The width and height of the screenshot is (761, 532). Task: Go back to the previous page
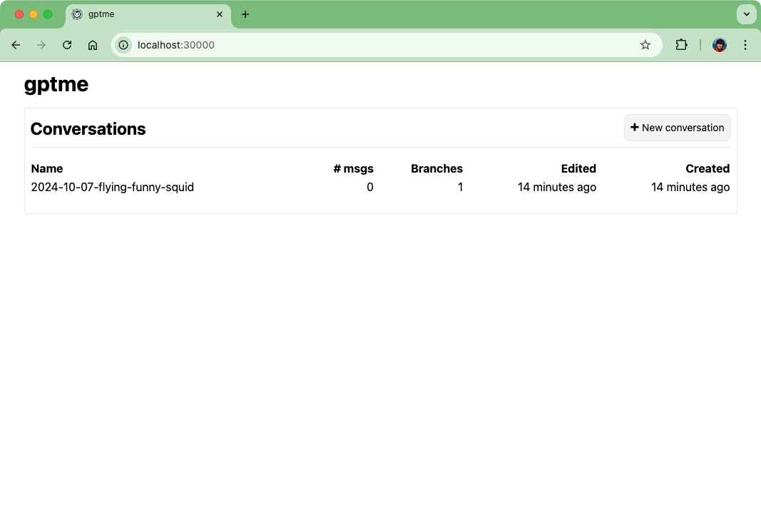coord(16,45)
